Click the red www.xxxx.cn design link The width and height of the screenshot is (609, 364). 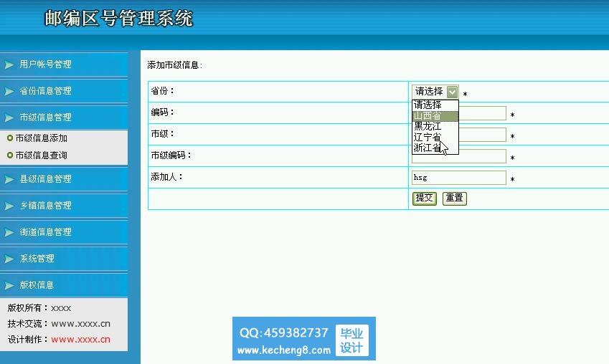(81, 340)
